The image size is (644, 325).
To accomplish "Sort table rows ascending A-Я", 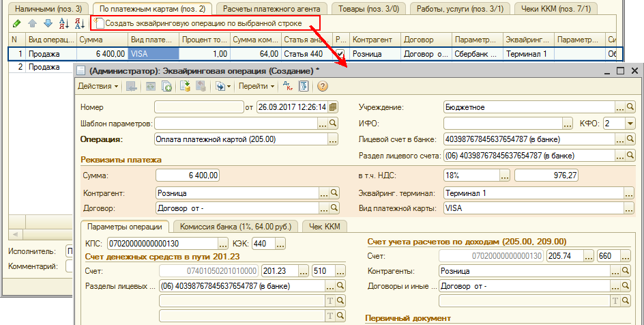I will point(64,23).
